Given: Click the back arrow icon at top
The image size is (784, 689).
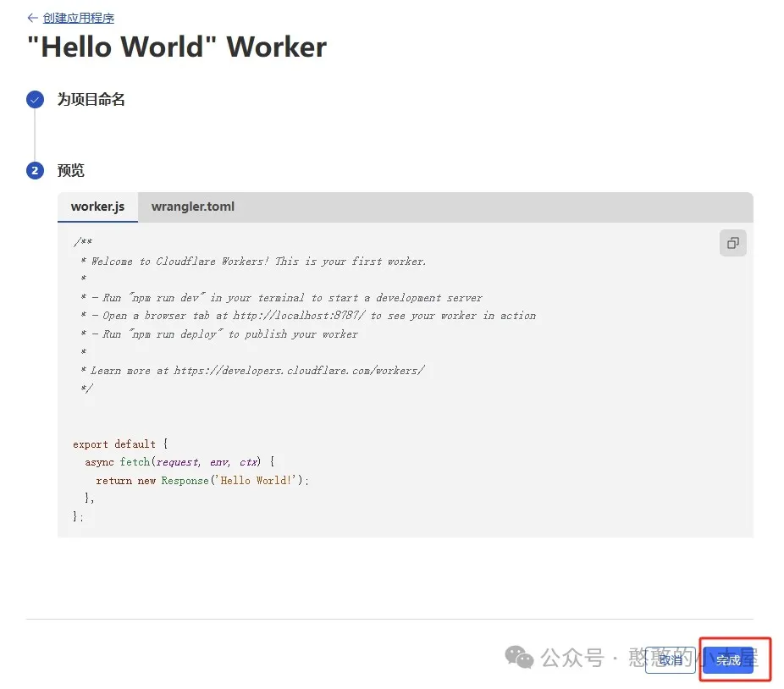Looking at the screenshot, I should 32,18.
